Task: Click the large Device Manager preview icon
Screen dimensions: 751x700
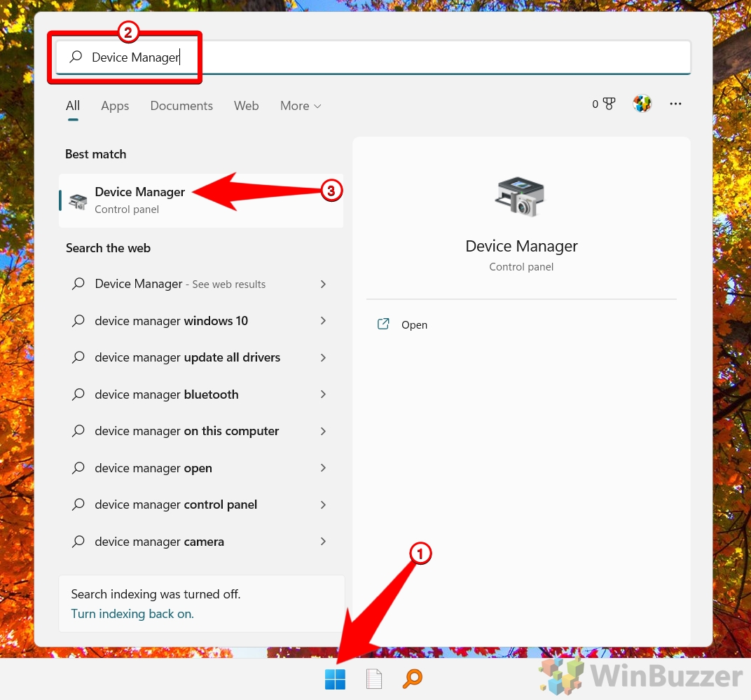Action: pyautogui.click(x=520, y=196)
